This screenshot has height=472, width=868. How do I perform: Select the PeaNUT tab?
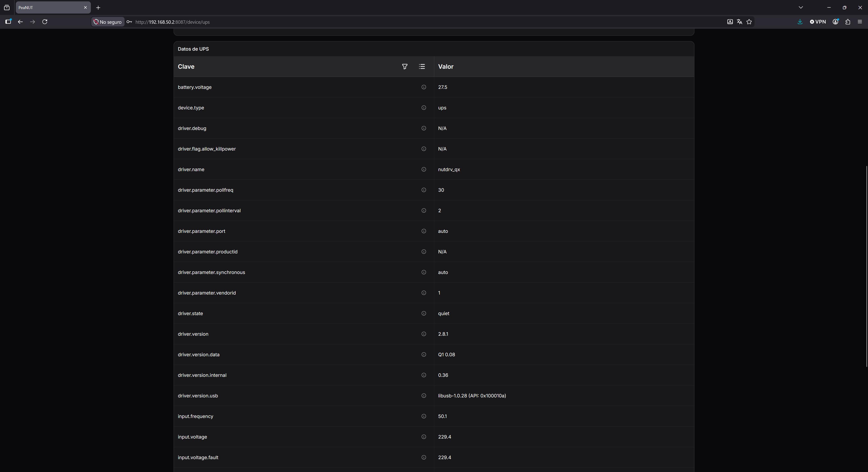click(x=53, y=7)
